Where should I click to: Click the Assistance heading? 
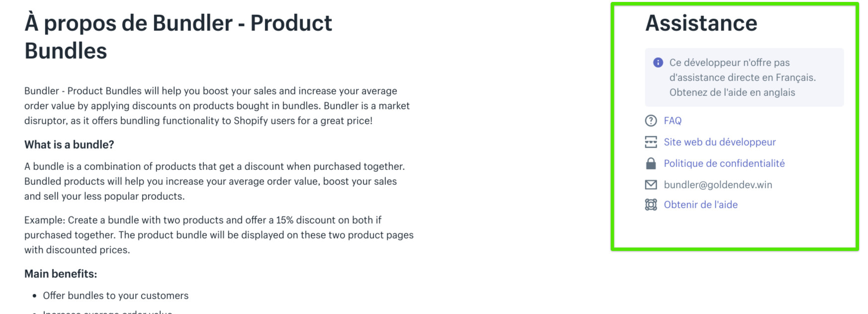[x=701, y=23]
